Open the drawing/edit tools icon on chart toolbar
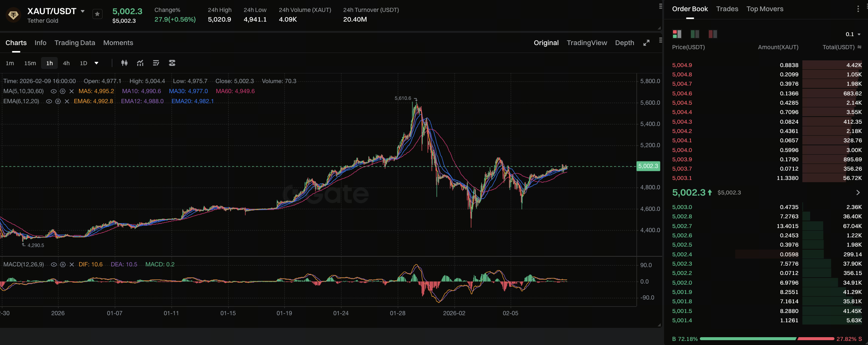This screenshot has height=345, width=868. coord(156,63)
